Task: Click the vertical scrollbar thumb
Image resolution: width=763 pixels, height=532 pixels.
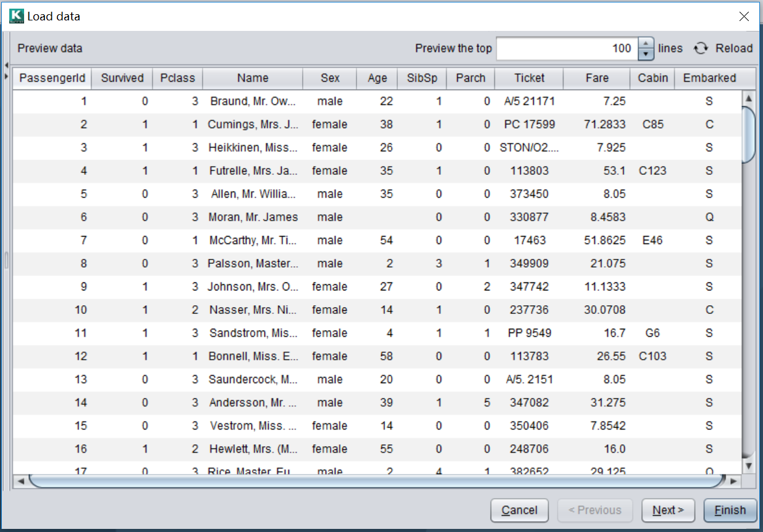Action: click(x=749, y=134)
